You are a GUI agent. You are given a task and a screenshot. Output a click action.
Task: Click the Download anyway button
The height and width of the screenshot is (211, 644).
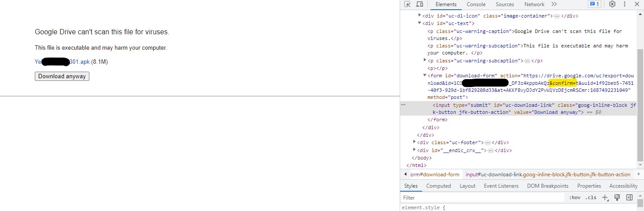[x=62, y=76]
